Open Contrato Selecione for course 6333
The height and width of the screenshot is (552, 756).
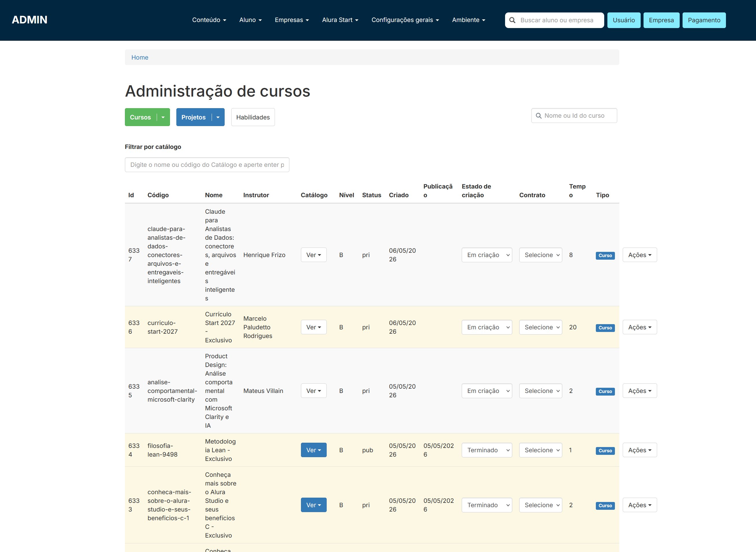coord(541,505)
